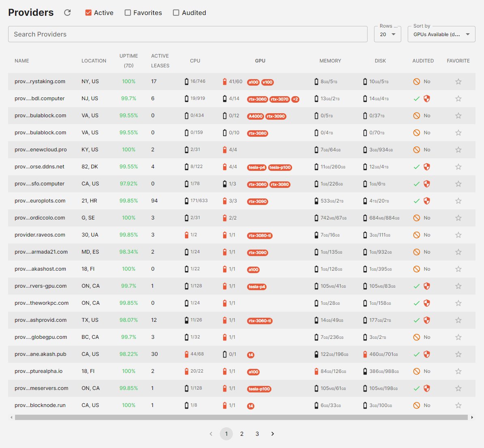Click the A4000 GPU tag

tap(256, 116)
